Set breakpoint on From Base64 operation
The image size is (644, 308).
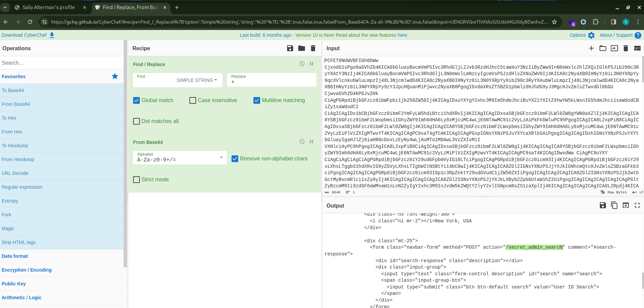311,142
